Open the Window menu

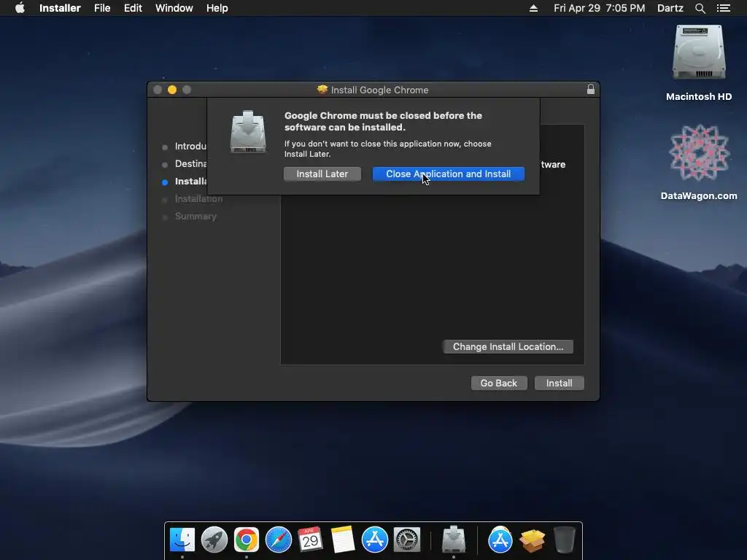pos(174,8)
